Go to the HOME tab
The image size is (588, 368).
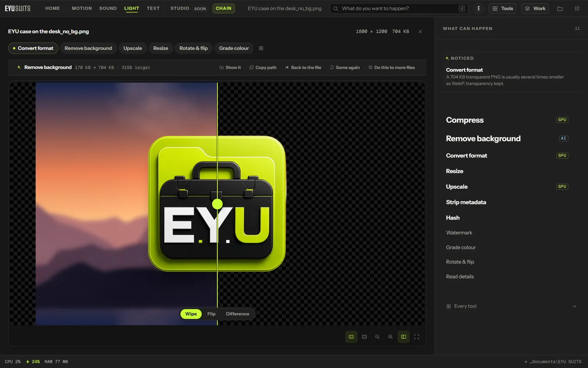[53, 8]
